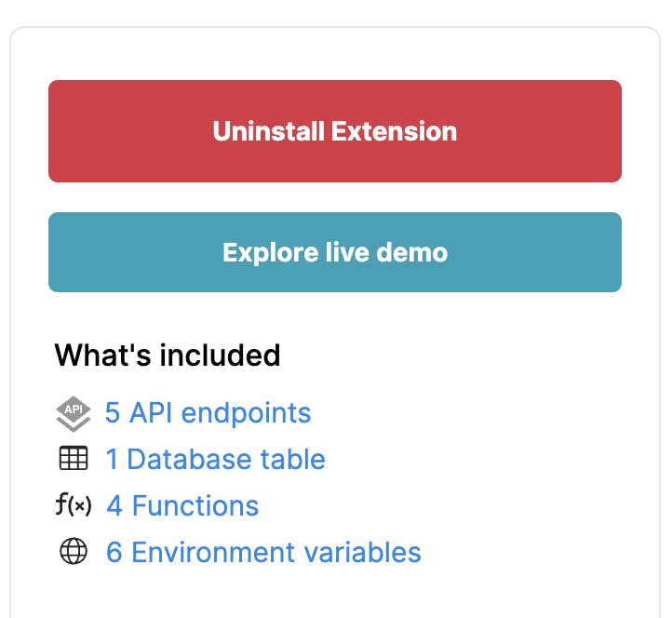This screenshot has height=618, width=672.
Task: Hit the function symbol next to 4 Functions
Action: [74, 505]
